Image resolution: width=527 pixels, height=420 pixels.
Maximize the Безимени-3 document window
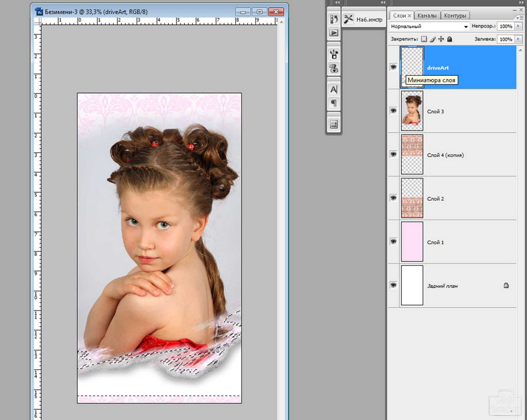click(259, 12)
